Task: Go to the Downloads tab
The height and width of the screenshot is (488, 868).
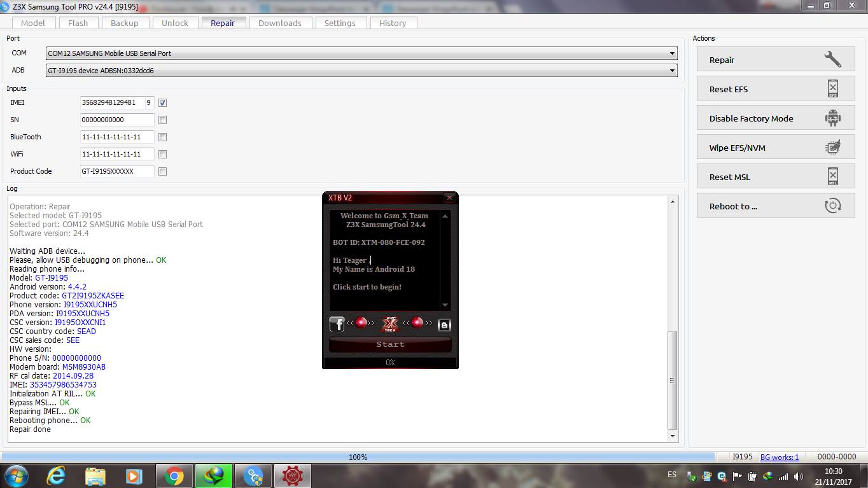Action: pyautogui.click(x=279, y=23)
